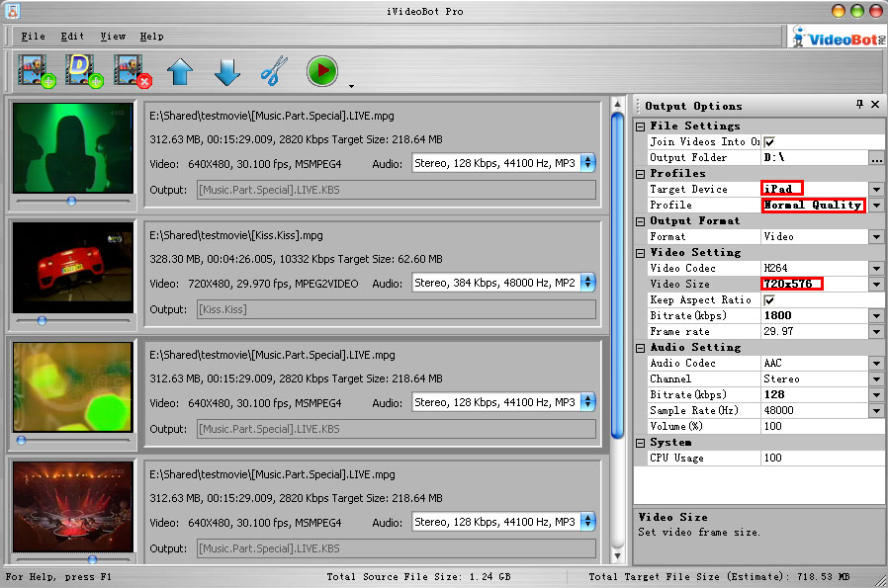This screenshot has width=888, height=588.
Task: Select the red concert stage thumbnail
Action: [73, 507]
